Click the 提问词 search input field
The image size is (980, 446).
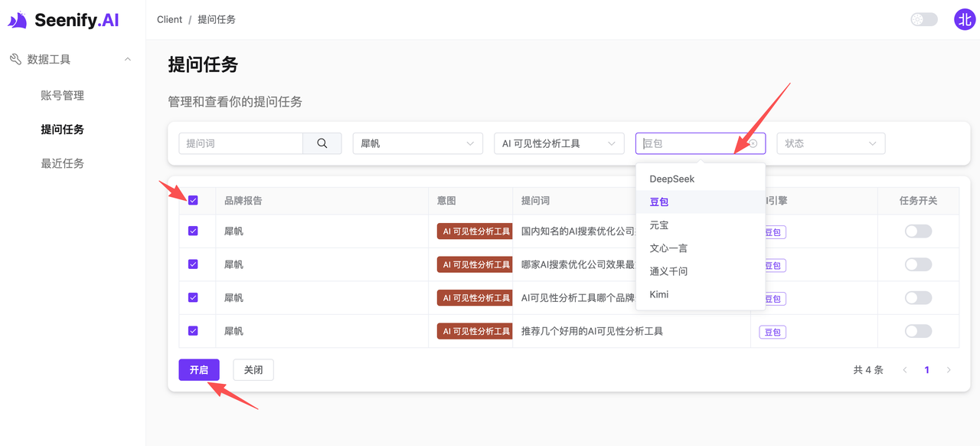pyautogui.click(x=241, y=143)
